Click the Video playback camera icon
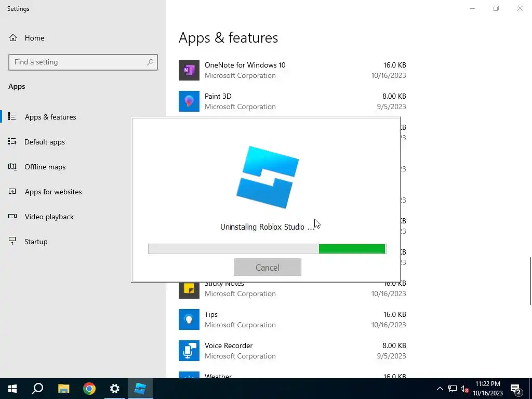532x399 pixels. click(x=12, y=216)
